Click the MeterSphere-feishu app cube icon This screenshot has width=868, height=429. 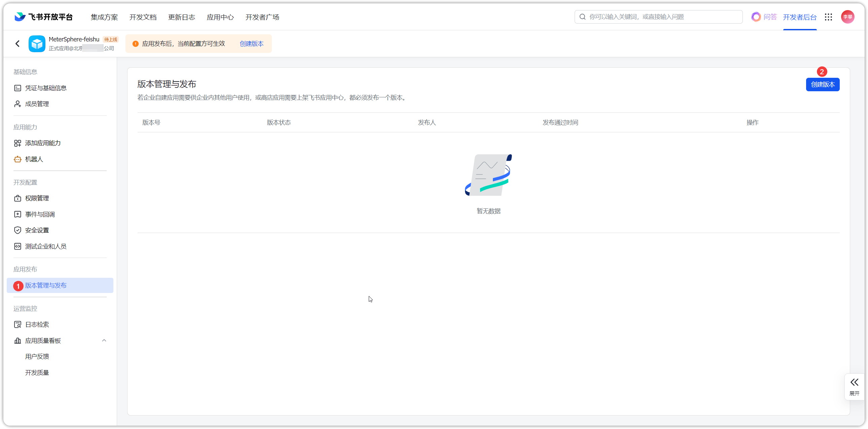pyautogui.click(x=37, y=44)
